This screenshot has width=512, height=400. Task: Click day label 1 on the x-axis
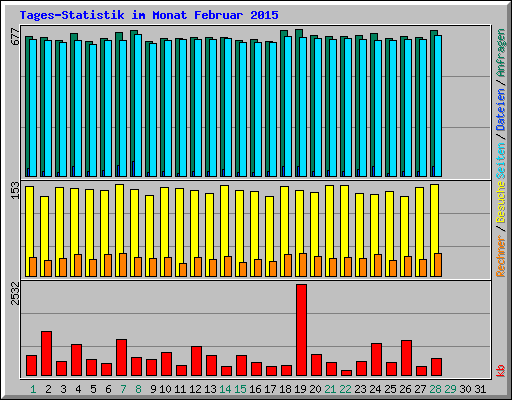click(33, 389)
